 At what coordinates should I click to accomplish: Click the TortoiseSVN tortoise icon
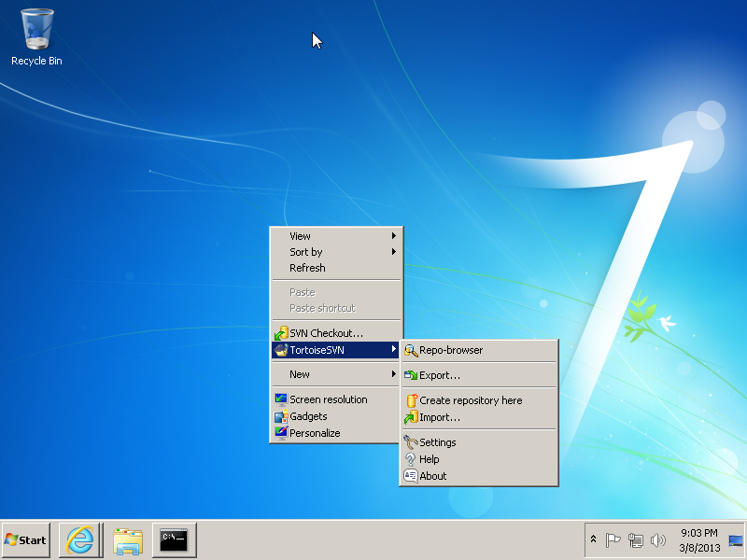click(x=281, y=350)
